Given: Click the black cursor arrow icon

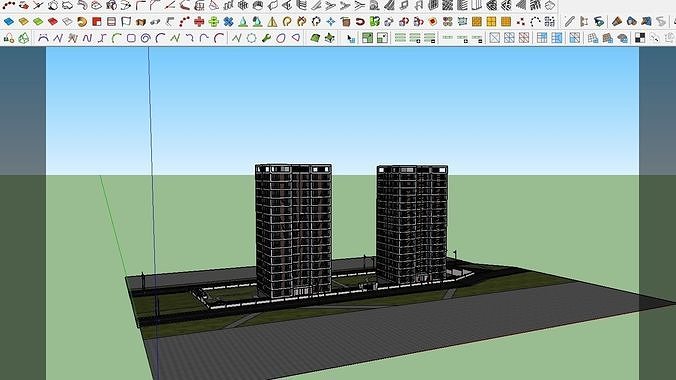Looking at the screenshot, I should pyautogui.click(x=351, y=39).
